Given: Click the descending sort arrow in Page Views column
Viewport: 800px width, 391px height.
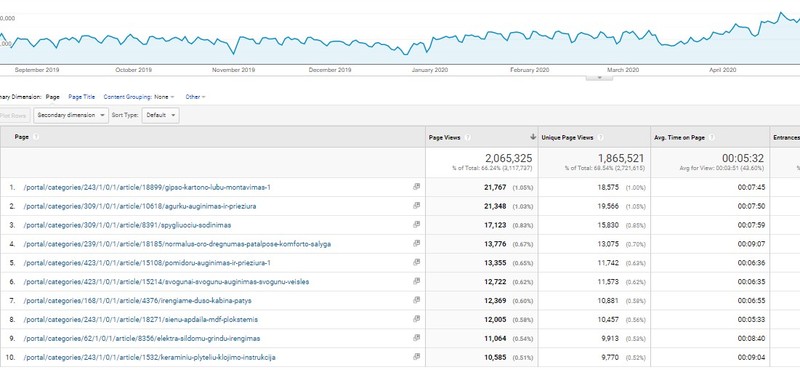Looking at the screenshot, I should coord(533,137).
